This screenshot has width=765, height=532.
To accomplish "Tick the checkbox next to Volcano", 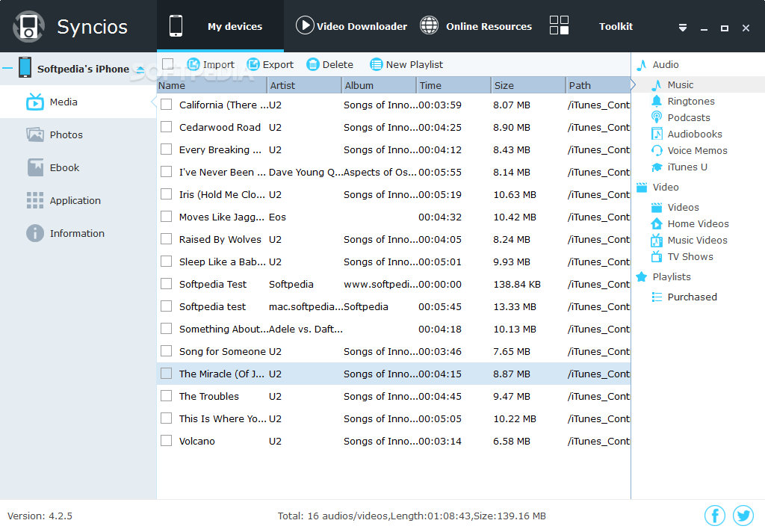I will 165,441.
